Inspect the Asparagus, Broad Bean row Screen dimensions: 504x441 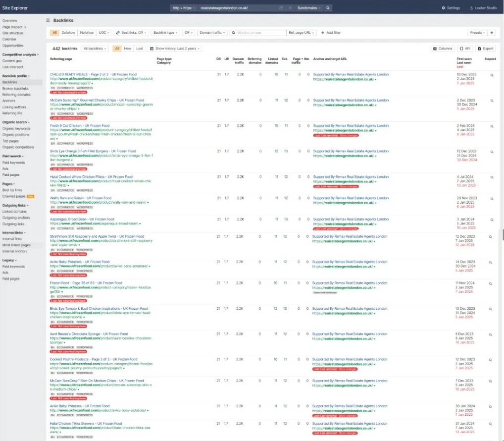point(492,220)
